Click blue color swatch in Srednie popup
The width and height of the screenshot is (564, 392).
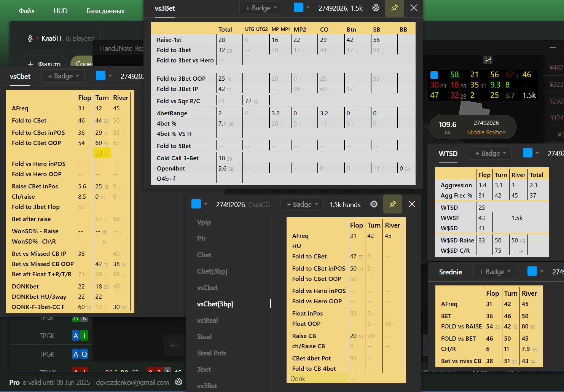click(x=532, y=271)
